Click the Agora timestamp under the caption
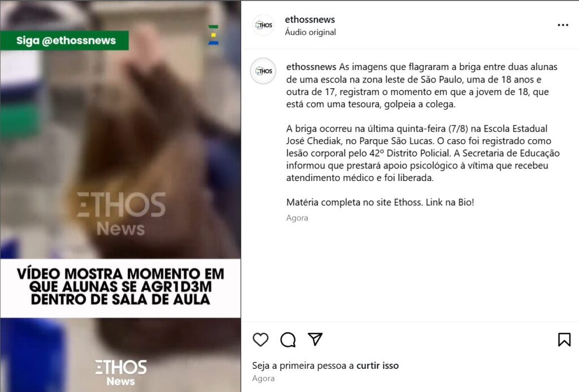This screenshot has width=579, height=392. tap(297, 218)
